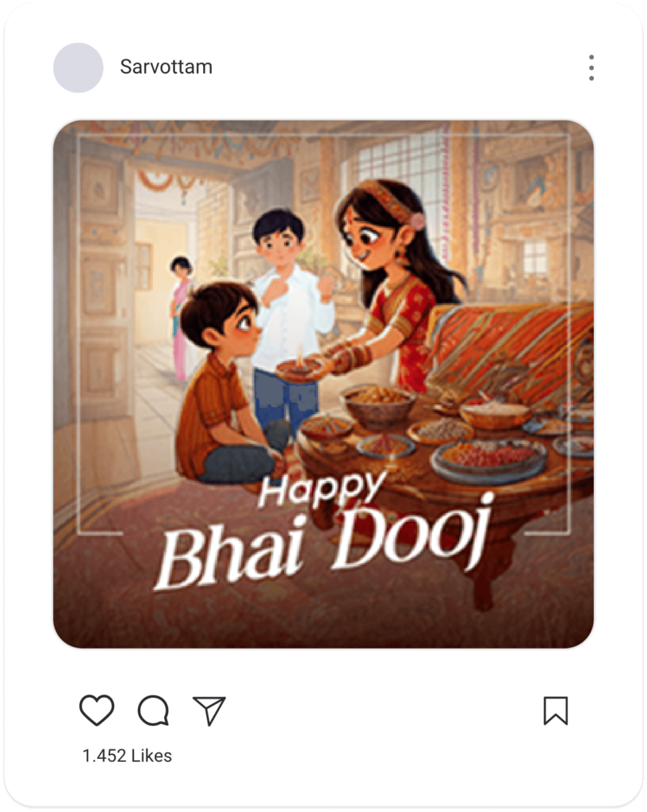Open Sarvottam's profile avatar
This screenshot has height=812, width=647.
tap(78, 68)
